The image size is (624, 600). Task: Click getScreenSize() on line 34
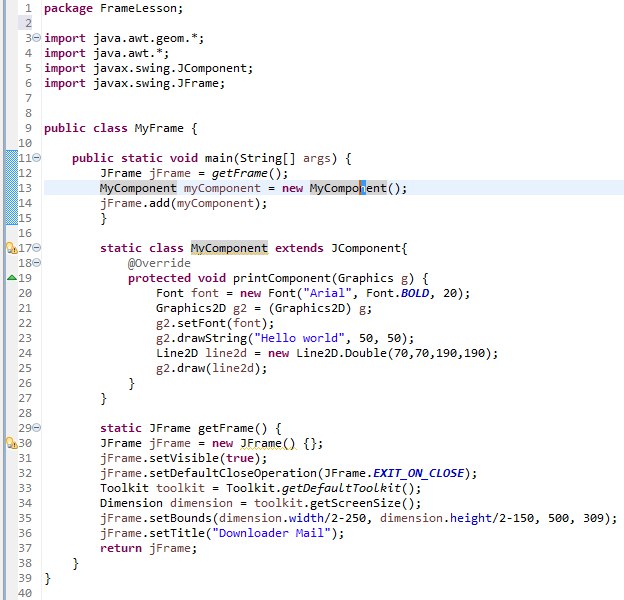362,503
